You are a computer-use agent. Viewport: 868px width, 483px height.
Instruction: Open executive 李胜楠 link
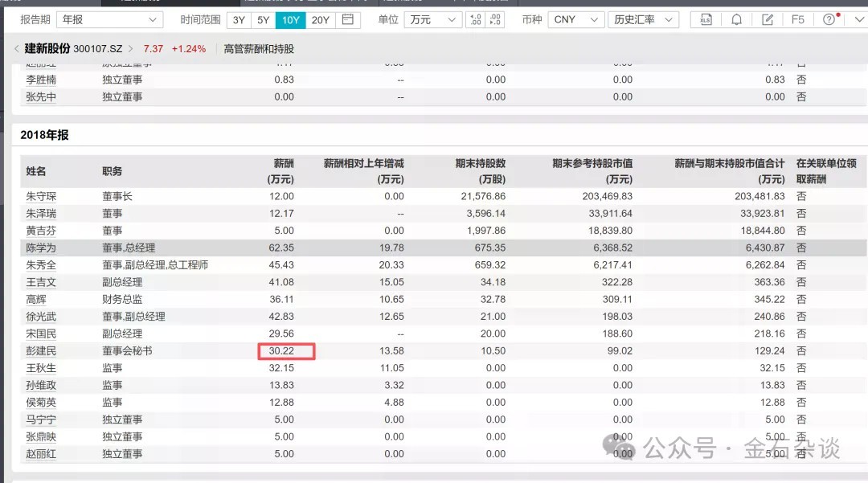41,80
